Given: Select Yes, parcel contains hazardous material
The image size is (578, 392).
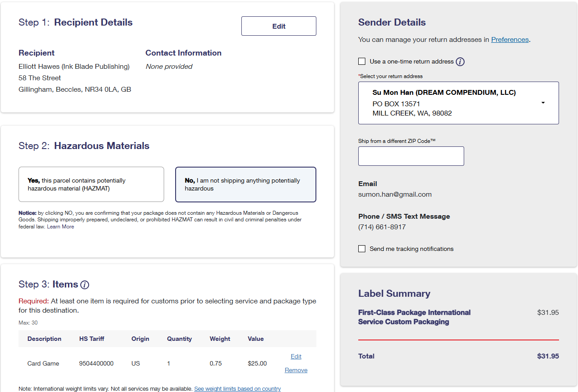Looking at the screenshot, I should click(x=91, y=184).
